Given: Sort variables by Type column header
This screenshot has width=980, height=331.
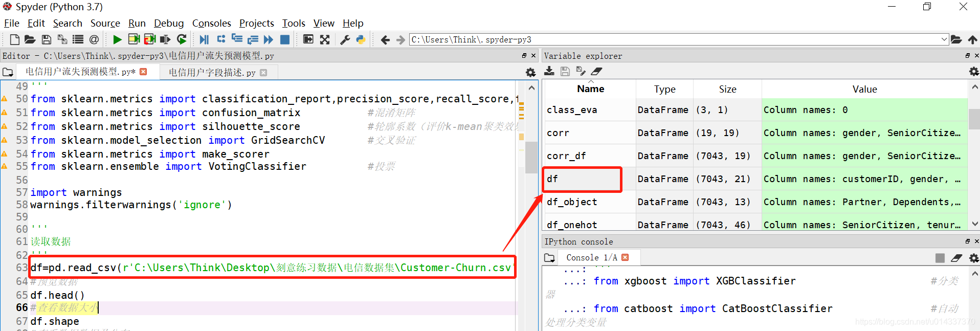Looking at the screenshot, I should point(665,89).
